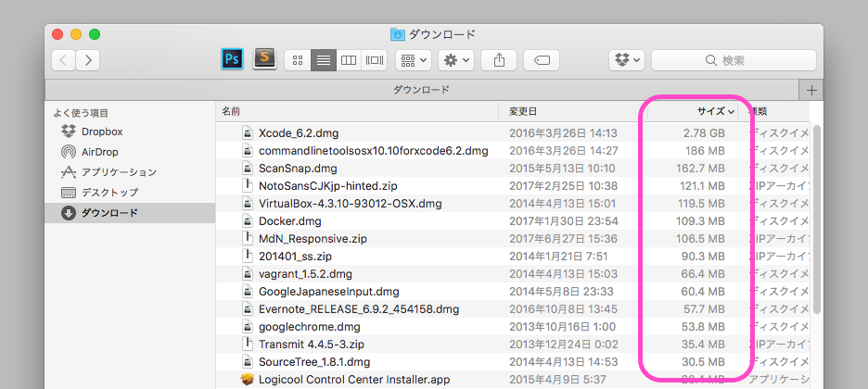Open the item arrangement dropdown
The height and width of the screenshot is (389, 868).
(414, 60)
